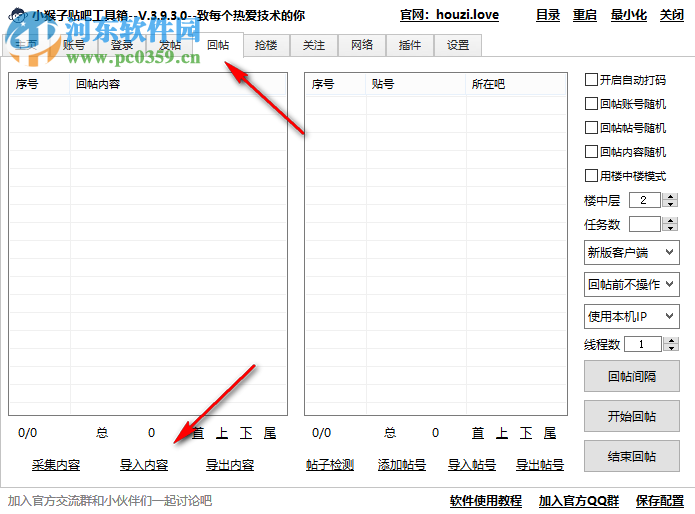
Task: Click 加入官方QQ群 link
Action: [579, 501]
